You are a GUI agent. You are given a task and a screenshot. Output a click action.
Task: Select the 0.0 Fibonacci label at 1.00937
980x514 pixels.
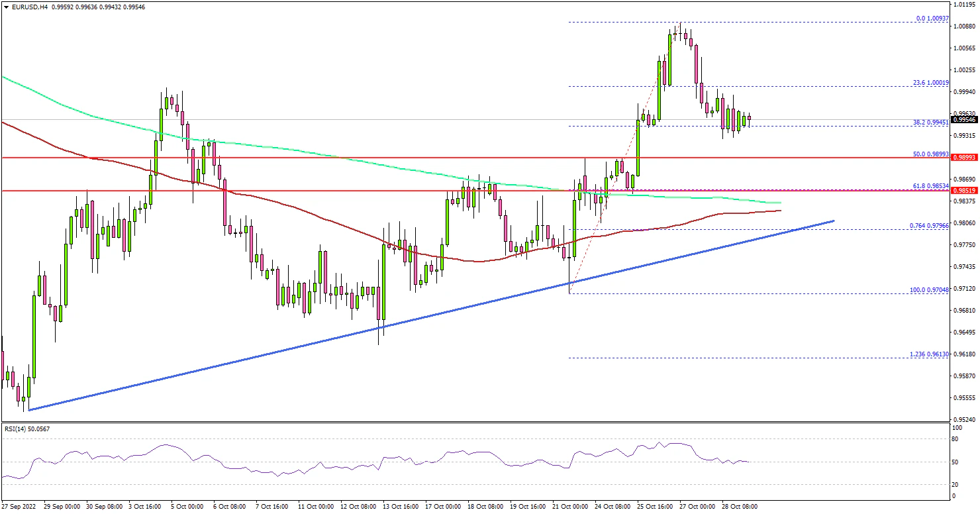[x=932, y=19]
